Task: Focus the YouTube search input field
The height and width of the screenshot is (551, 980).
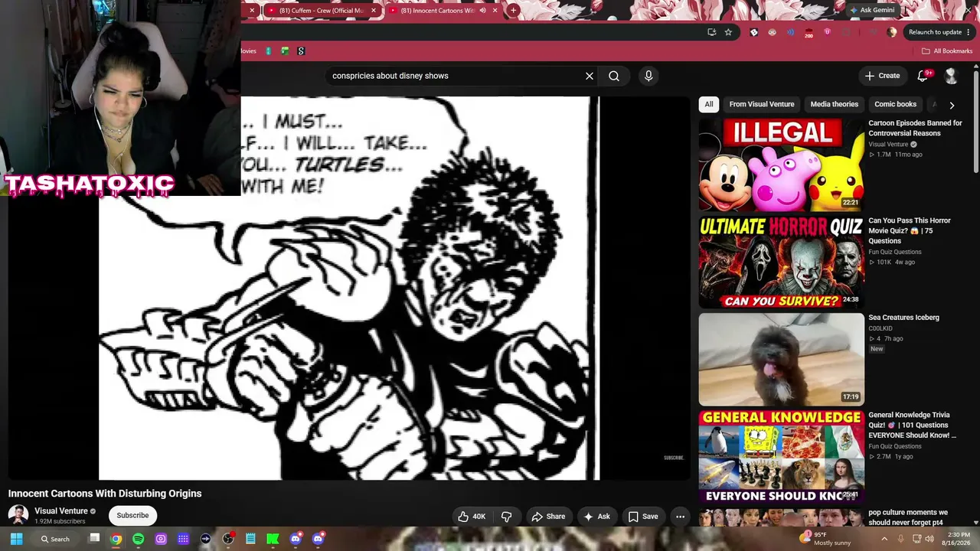Action: 456,76
